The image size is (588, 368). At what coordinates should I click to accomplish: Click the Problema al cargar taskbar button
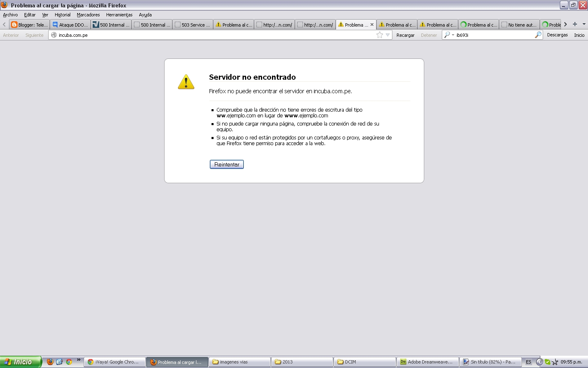point(177,362)
